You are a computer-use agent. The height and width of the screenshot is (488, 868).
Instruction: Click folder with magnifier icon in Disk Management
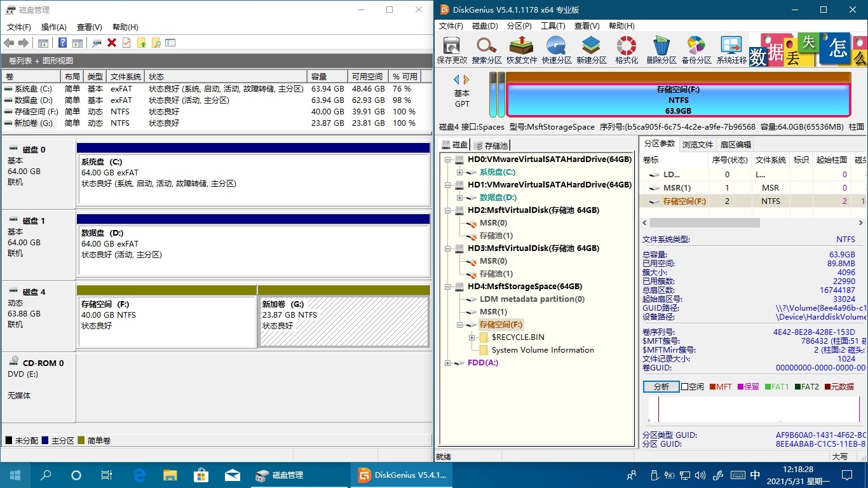coord(156,43)
